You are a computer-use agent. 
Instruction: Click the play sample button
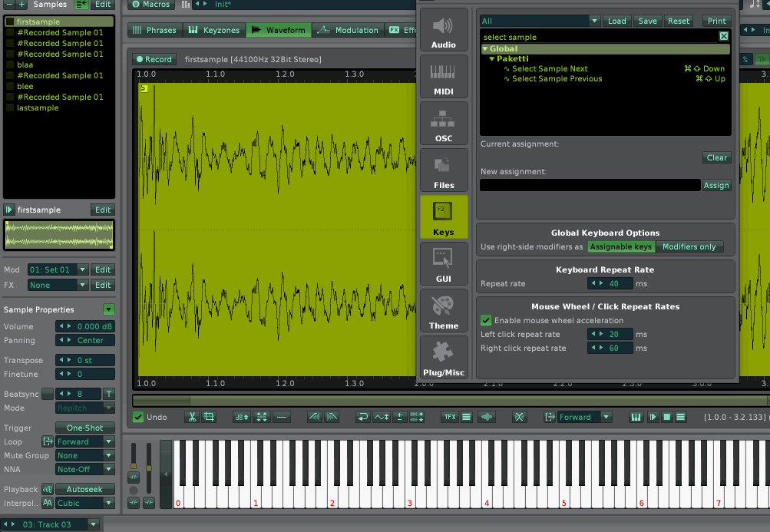coord(653,417)
